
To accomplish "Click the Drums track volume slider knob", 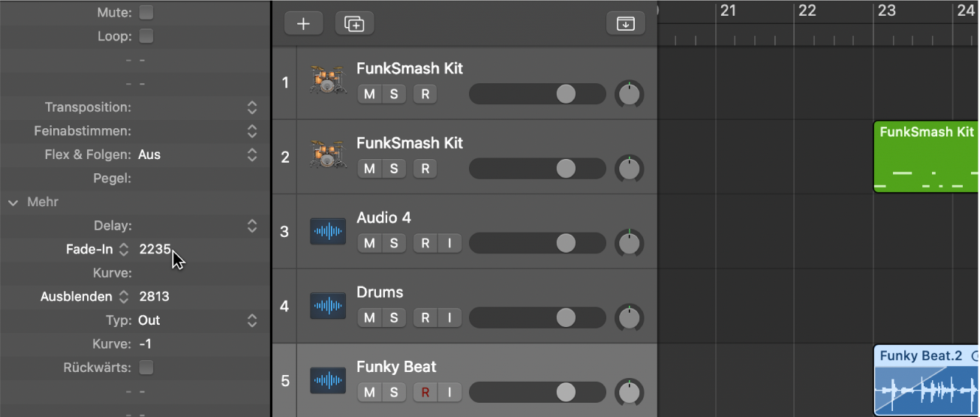I will pos(566,317).
